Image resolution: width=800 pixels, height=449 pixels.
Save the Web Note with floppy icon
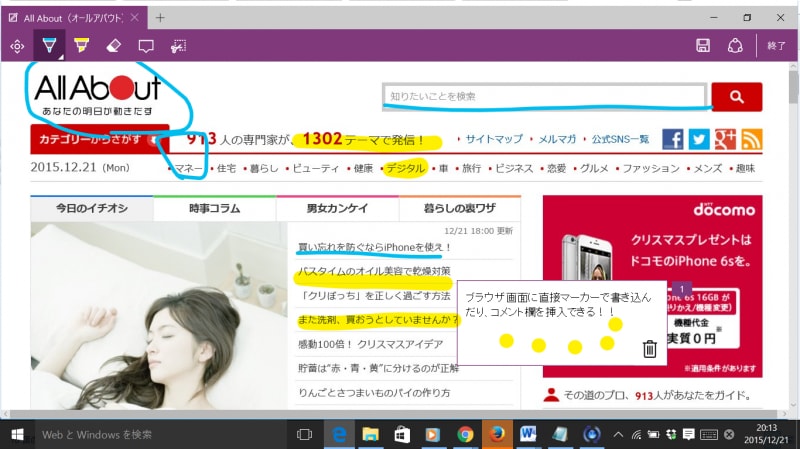pos(703,45)
